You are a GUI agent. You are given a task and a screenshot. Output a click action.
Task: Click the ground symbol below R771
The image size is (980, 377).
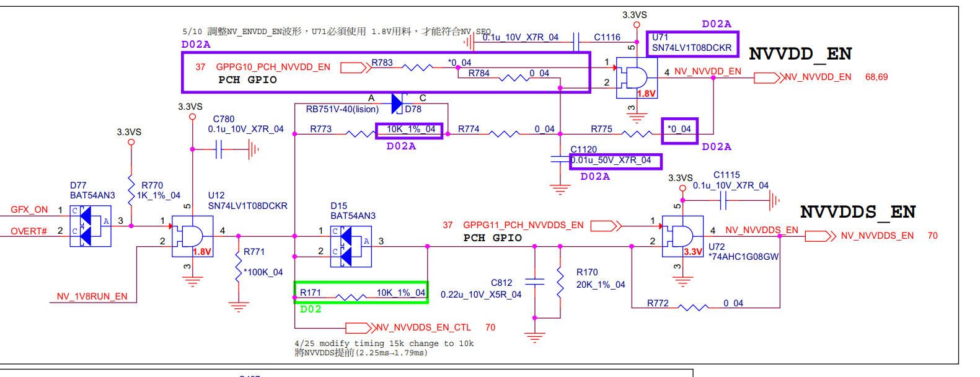coord(238,308)
